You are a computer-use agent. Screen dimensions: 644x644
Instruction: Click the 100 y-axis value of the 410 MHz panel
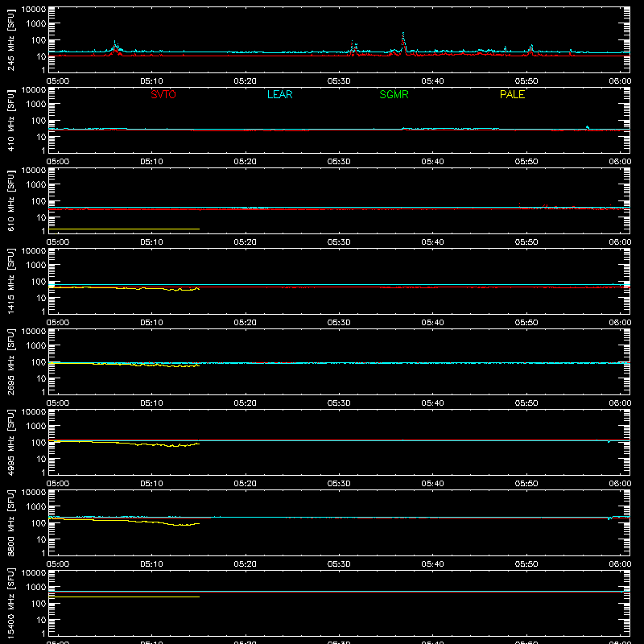[39, 121]
